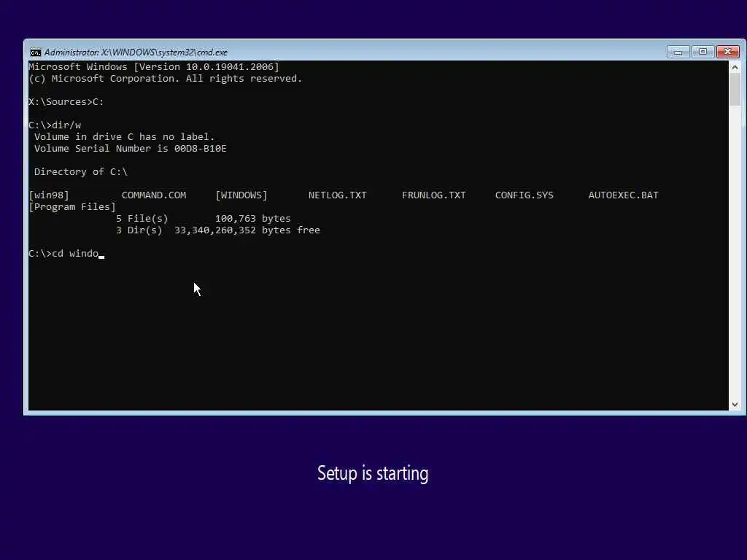Click COMMAND.COM in the listing
This screenshot has height=560, width=747.
[x=154, y=195]
